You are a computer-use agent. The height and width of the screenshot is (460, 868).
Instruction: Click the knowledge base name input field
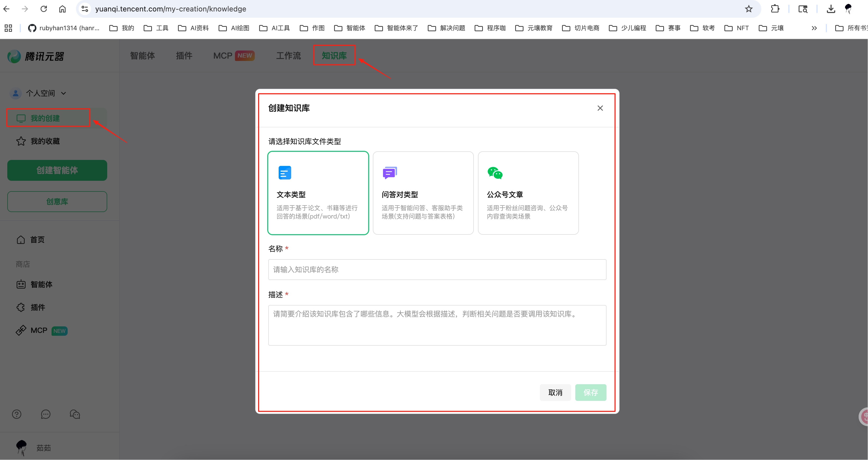click(437, 269)
